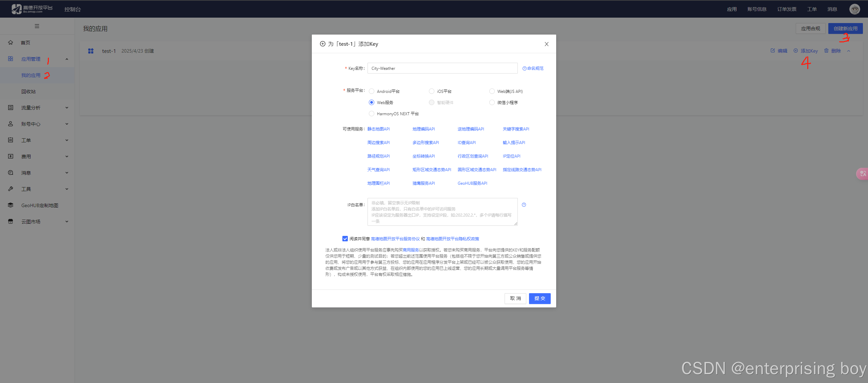The width and height of the screenshot is (868, 383).
Task: Click the test-1 application grid icon
Action: tap(91, 51)
